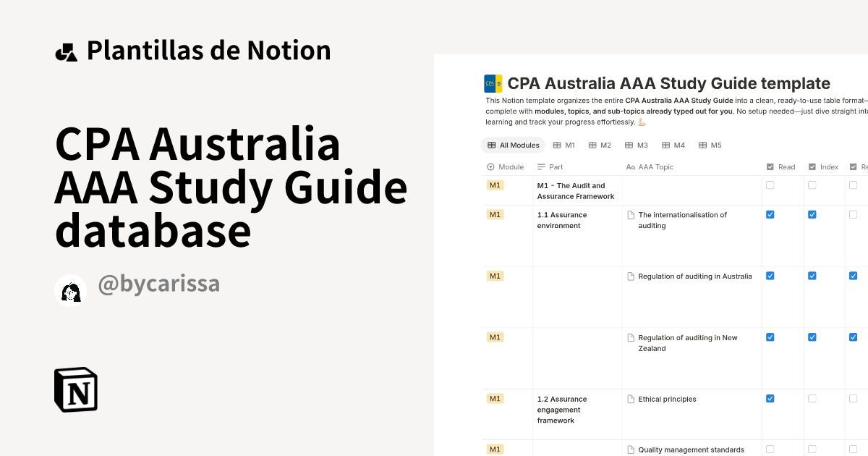Toggle the Index checkbox for Regulation of auditing in New Zealand
Screen dimensions: 868x456
click(812, 337)
